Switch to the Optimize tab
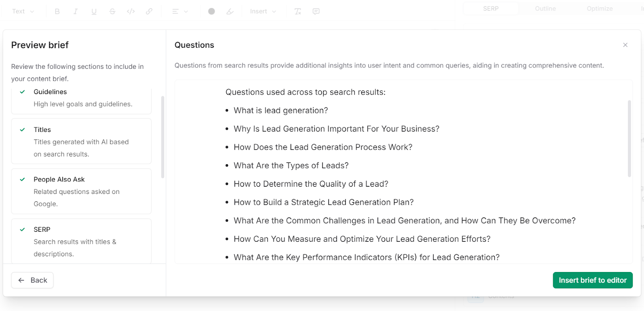This screenshot has width=644, height=311. [600, 8]
